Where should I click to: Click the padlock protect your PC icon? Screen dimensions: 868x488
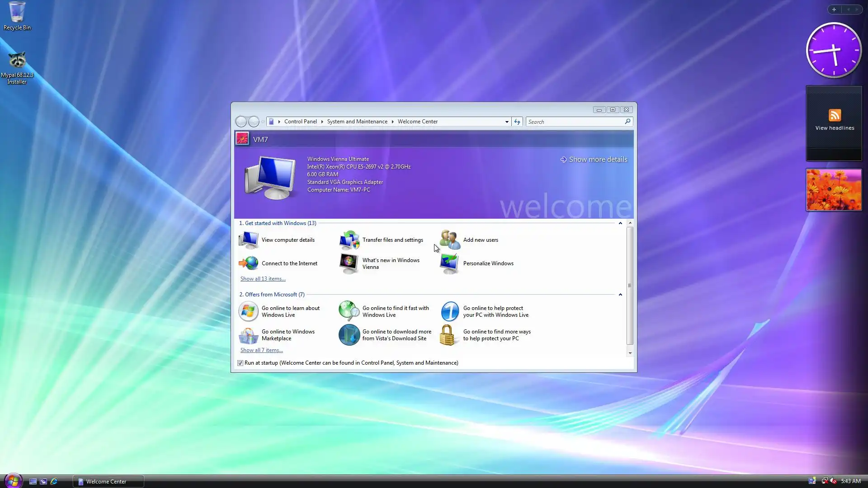tap(447, 335)
